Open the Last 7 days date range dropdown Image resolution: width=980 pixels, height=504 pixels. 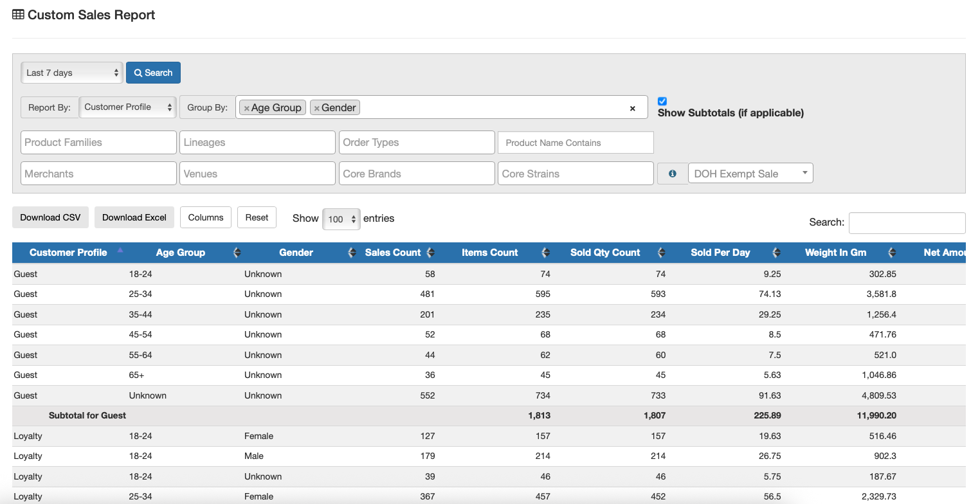(x=71, y=73)
